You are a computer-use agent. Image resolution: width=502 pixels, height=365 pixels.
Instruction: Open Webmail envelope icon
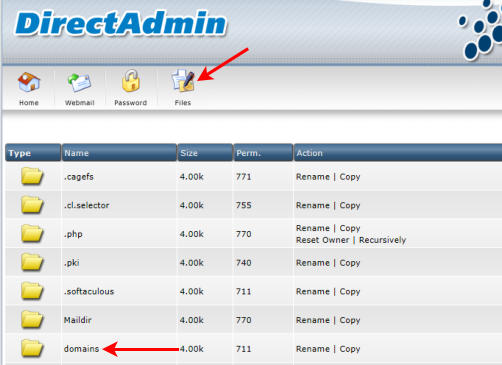[x=80, y=82]
